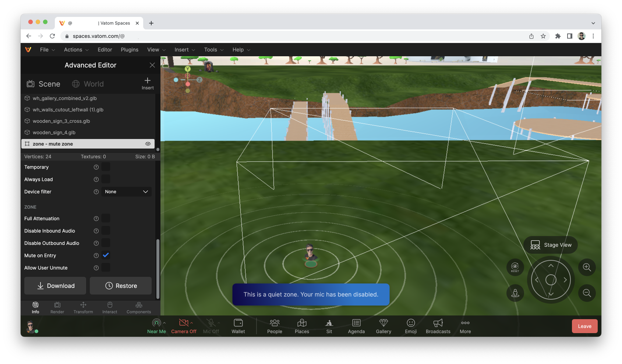Bookmark this page with the star icon
The width and height of the screenshot is (622, 364).
[543, 36]
